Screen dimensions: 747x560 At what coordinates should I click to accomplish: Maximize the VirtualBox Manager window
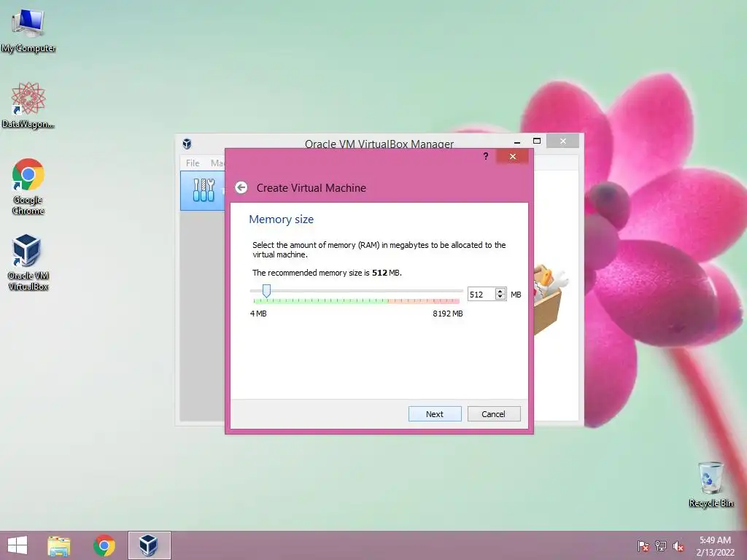pos(537,141)
